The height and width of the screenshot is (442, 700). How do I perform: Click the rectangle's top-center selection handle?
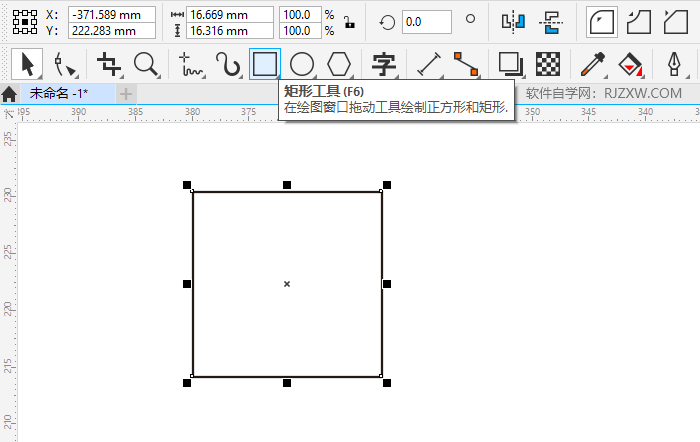coord(287,185)
